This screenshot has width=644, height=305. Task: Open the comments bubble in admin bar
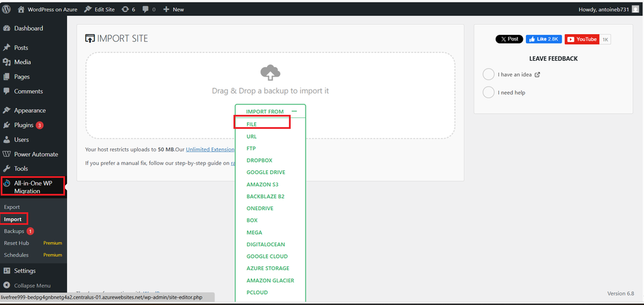(149, 10)
